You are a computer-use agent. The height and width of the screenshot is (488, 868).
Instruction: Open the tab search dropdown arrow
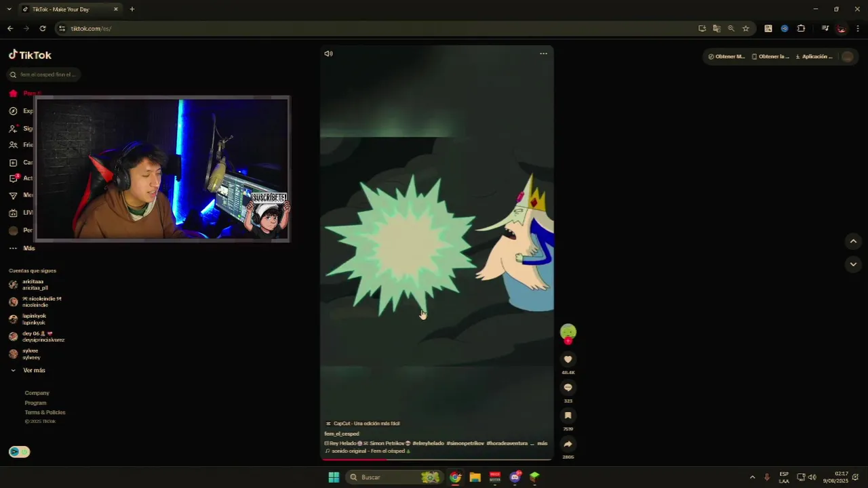(9, 9)
